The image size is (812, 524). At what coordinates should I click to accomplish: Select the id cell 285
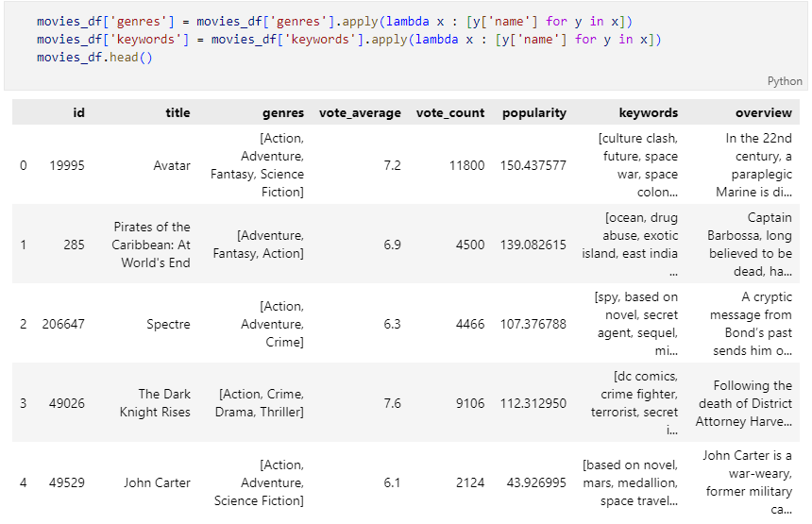[x=74, y=245]
